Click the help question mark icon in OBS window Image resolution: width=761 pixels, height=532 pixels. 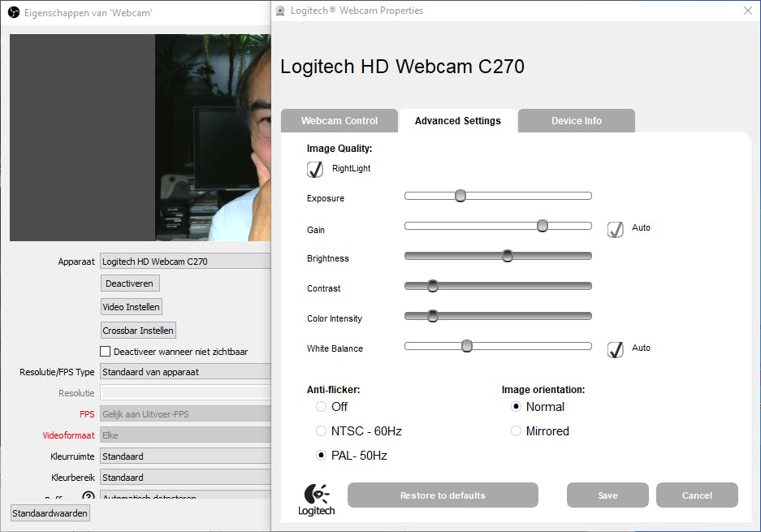(89, 495)
